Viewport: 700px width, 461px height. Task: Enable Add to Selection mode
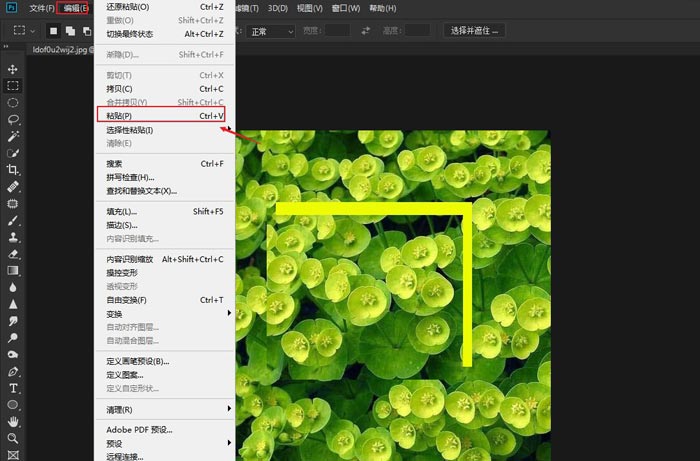pos(70,31)
